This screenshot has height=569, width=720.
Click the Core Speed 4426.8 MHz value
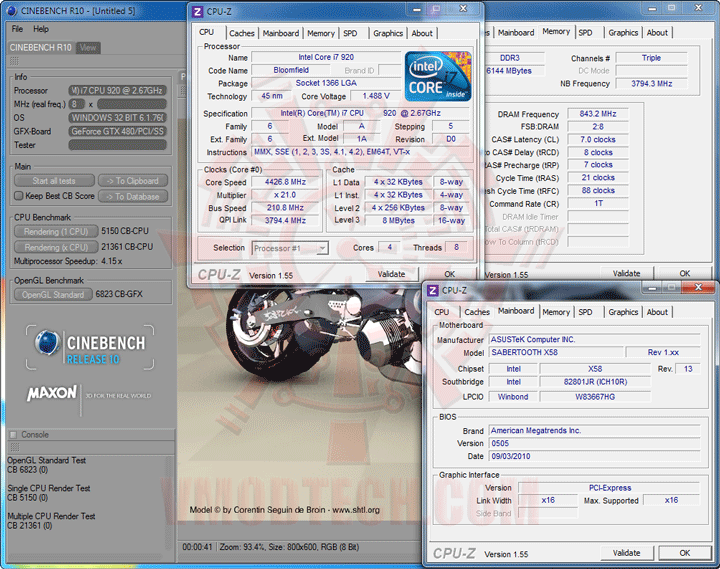pyautogui.click(x=285, y=182)
